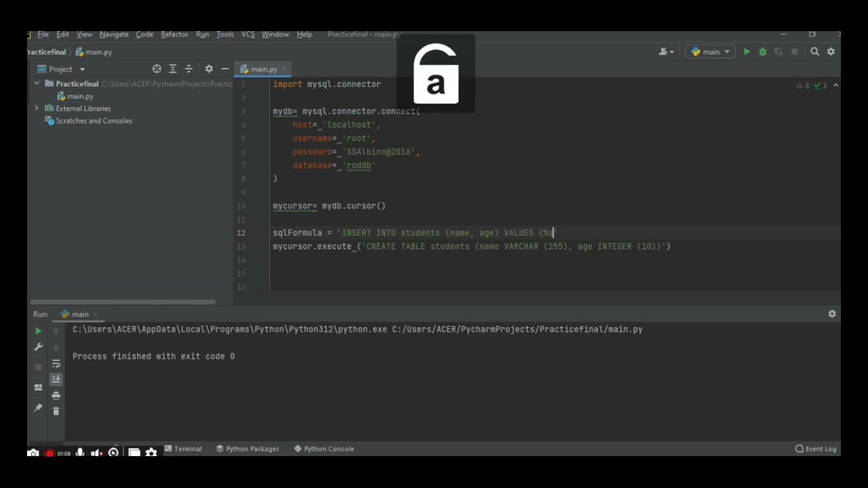Image resolution: width=868 pixels, height=488 pixels.
Task: Click the stop square in the top toolbar
Action: click(x=795, y=52)
